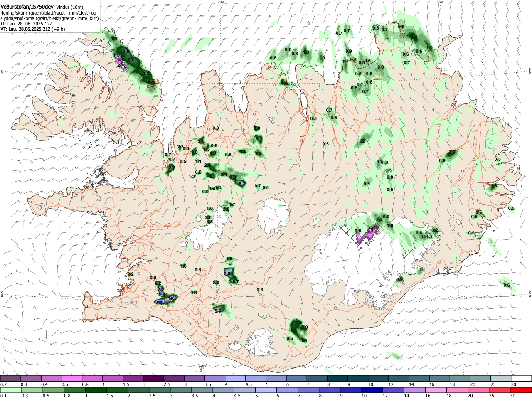Click the '15W' longitude label
This screenshot has width=532, height=399.
440,2
